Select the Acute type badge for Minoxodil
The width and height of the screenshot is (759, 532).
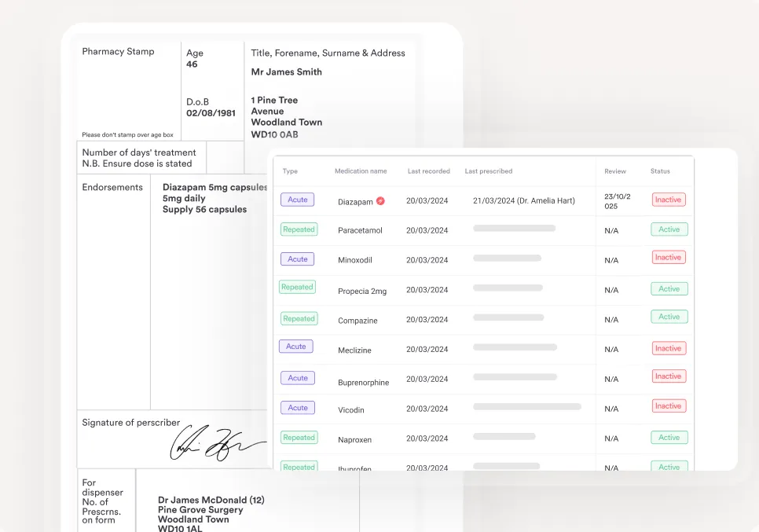[297, 258]
